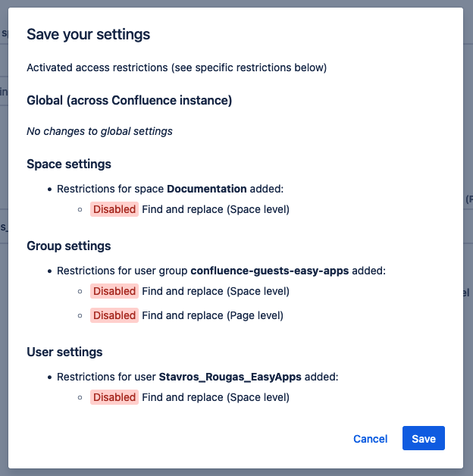Image resolution: width=473 pixels, height=476 pixels.
Task: Click Disabled badge for group Space level restriction
Action: pos(114,291)
